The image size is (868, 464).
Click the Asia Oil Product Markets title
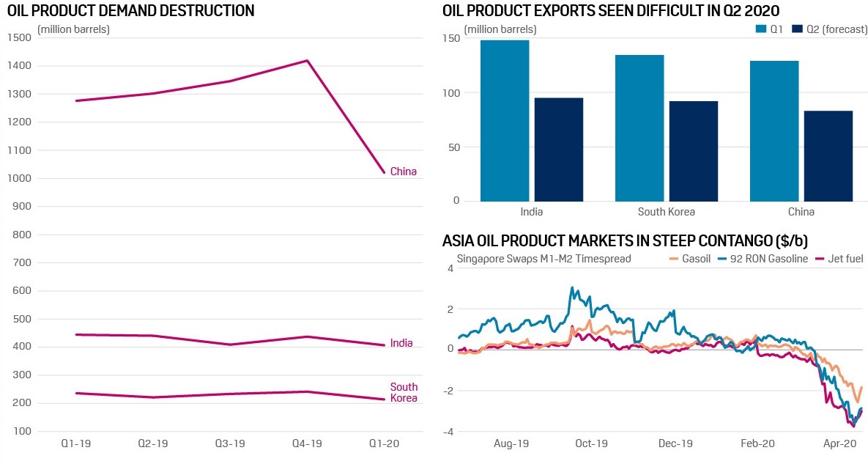625,240
